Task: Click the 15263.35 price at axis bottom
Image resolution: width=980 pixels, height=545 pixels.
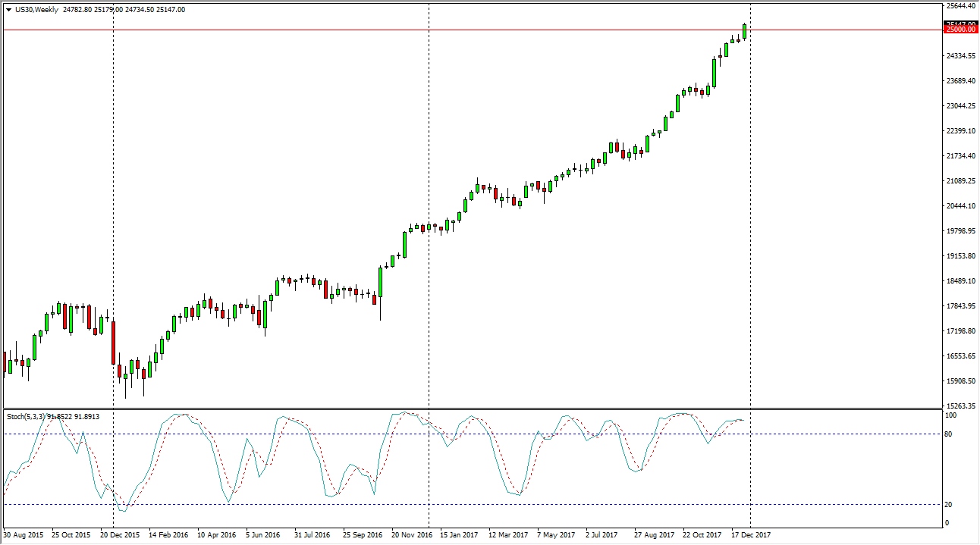Action: 961,406
